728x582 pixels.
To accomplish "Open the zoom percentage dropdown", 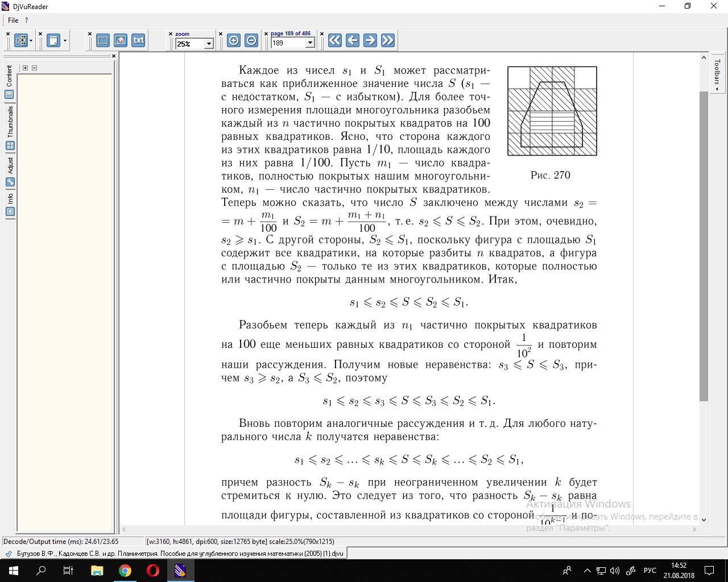I will [209, 44].
